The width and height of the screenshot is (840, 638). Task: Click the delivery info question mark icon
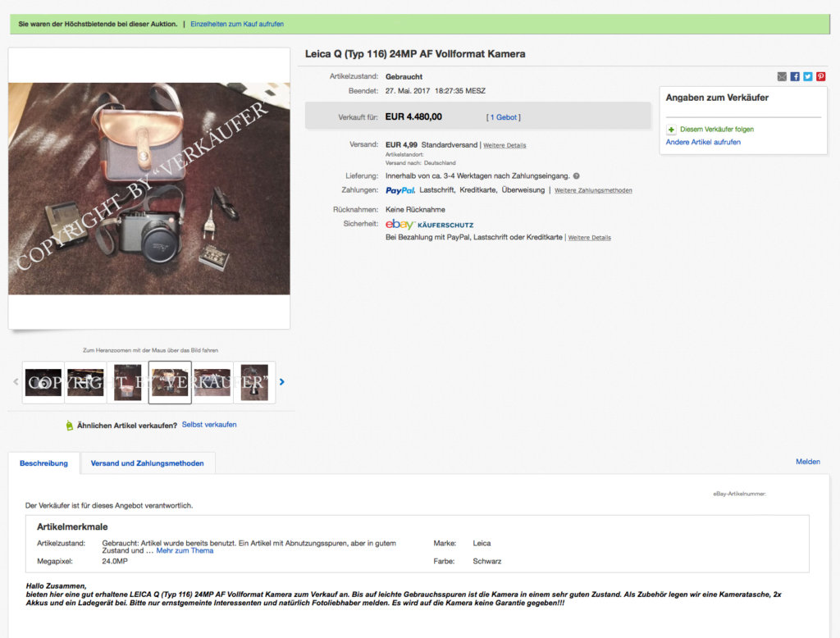coord(577,175)
